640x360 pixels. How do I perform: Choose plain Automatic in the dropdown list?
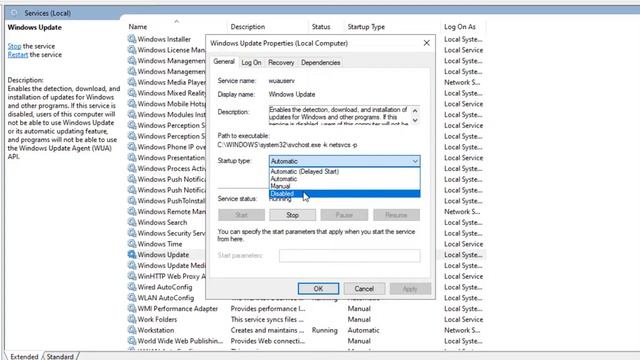click(344, 179)
